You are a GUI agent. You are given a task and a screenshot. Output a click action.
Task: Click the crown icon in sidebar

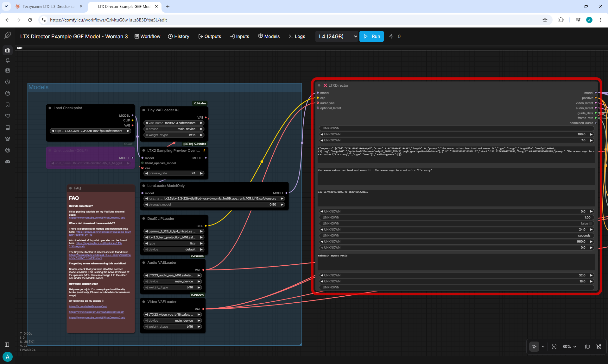(x=8, y=139)
